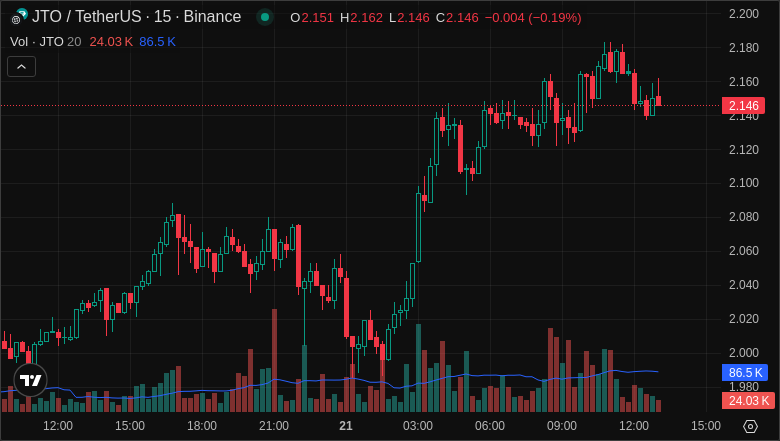Click the low value L2.146
Image resolution: width=780 pixels, height=441 pixels.
(409, 18)
